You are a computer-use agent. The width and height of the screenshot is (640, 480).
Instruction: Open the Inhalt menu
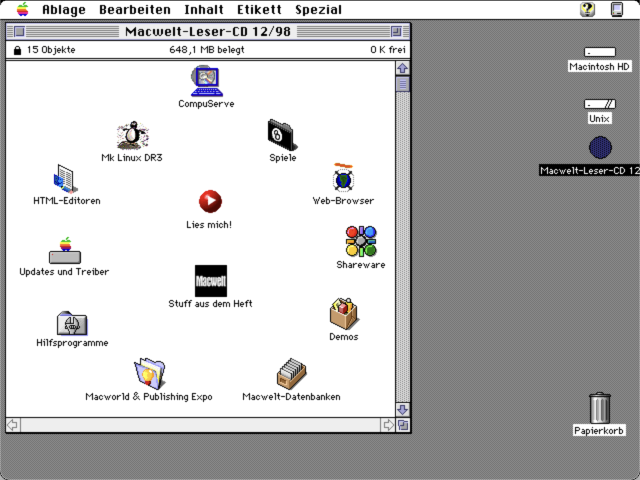point(204,9)
